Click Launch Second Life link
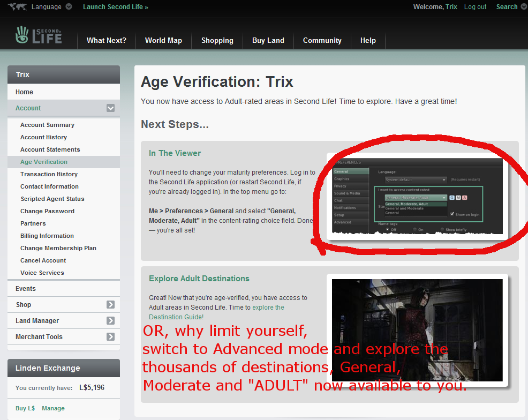528x420 pixels. click(x=116, y=7)
